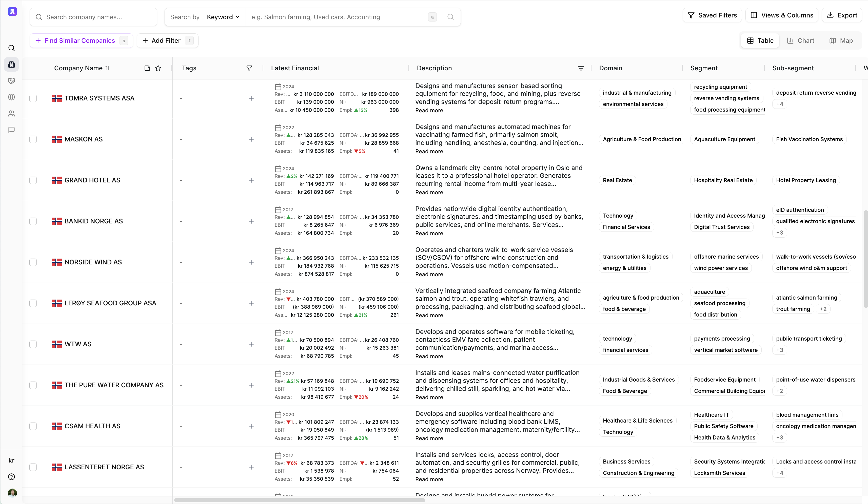Open the people icon in the sidebar
The height and width of the screenshot is (504, 868).
[x=12, y=114]
